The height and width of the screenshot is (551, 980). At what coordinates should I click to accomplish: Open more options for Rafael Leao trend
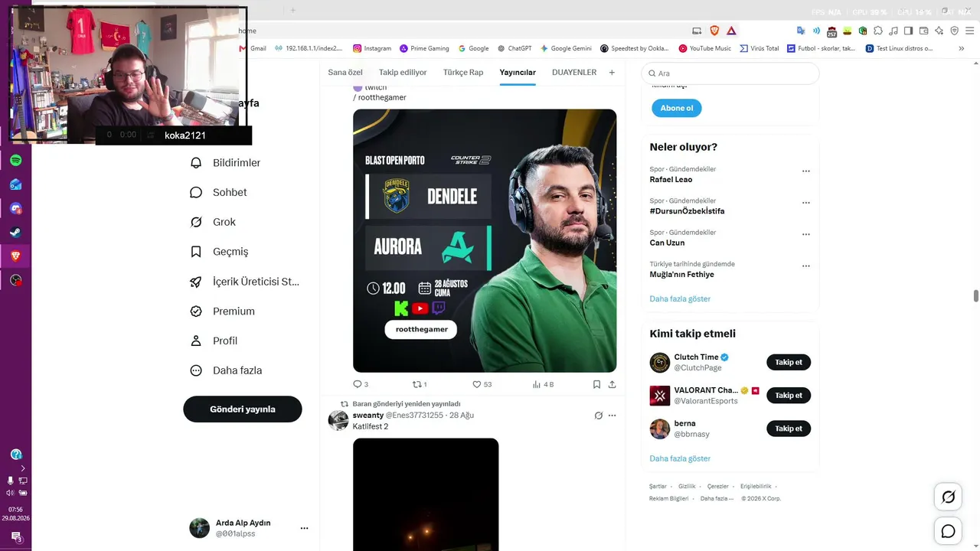(805, 171)
